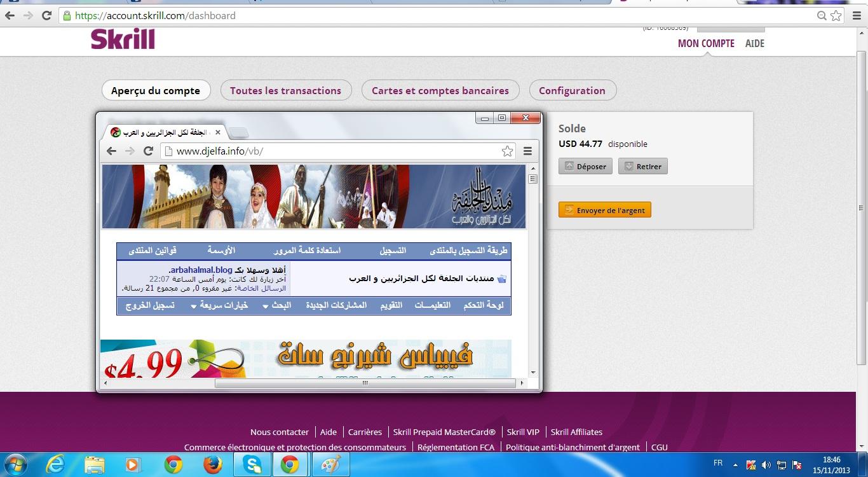Go back in the main Skrill browser

click(10, 15)
